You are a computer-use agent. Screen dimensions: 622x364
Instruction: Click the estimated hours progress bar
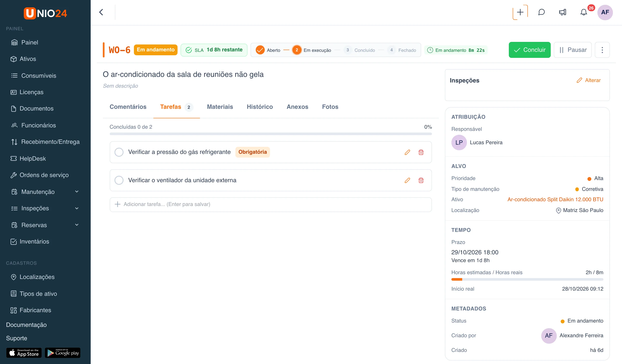pos(527,279)
